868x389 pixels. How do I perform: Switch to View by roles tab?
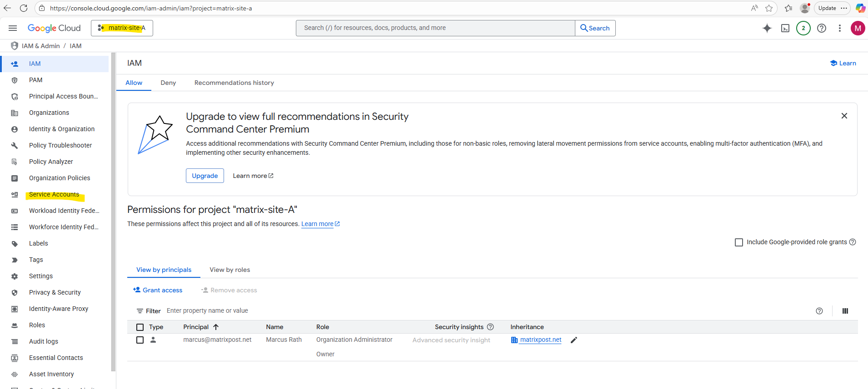[229, 270]
